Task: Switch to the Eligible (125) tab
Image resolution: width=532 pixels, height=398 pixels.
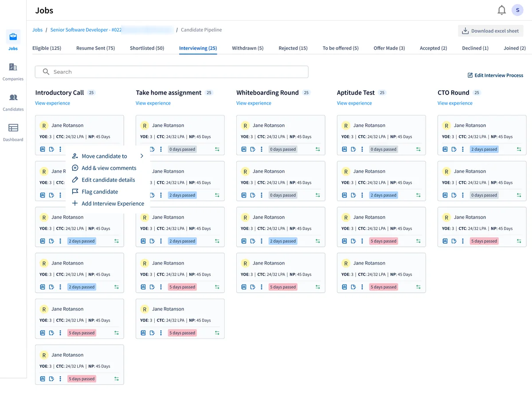Action: tap(47, 48)
